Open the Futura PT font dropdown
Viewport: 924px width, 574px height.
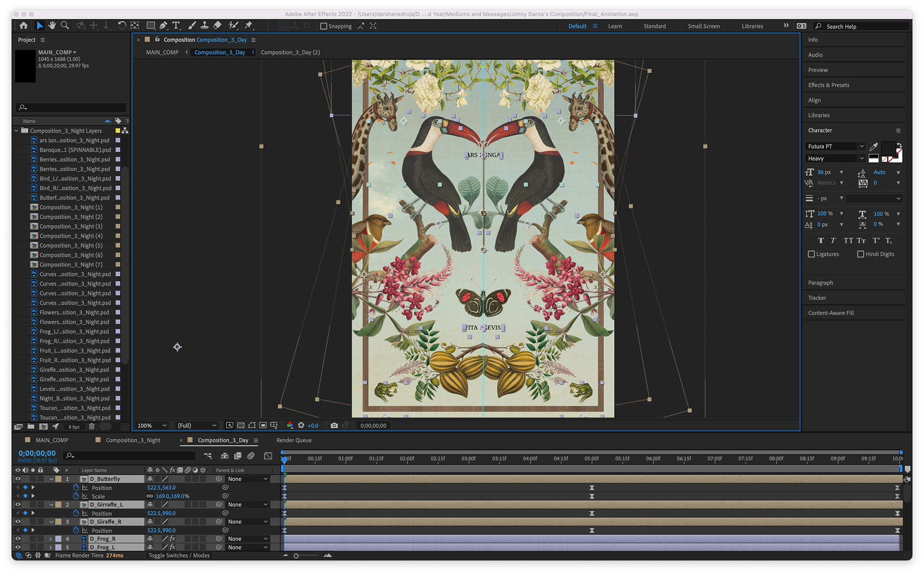[x=861, y=146]
